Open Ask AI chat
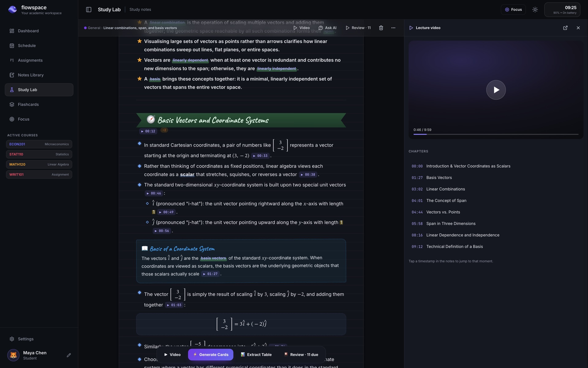The width and height of the screenshot is (588, 368). click(327, 28)
